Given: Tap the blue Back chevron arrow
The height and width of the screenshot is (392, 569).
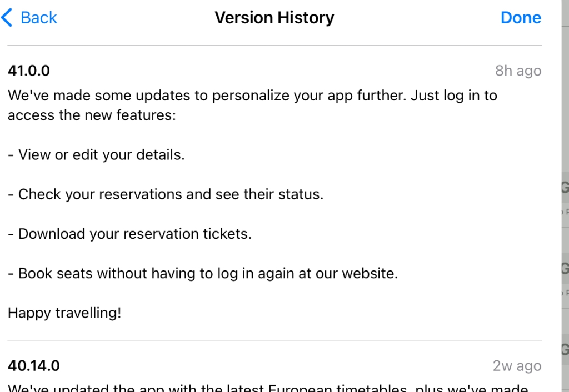Looking at the screenshot, I should (7, 17).
